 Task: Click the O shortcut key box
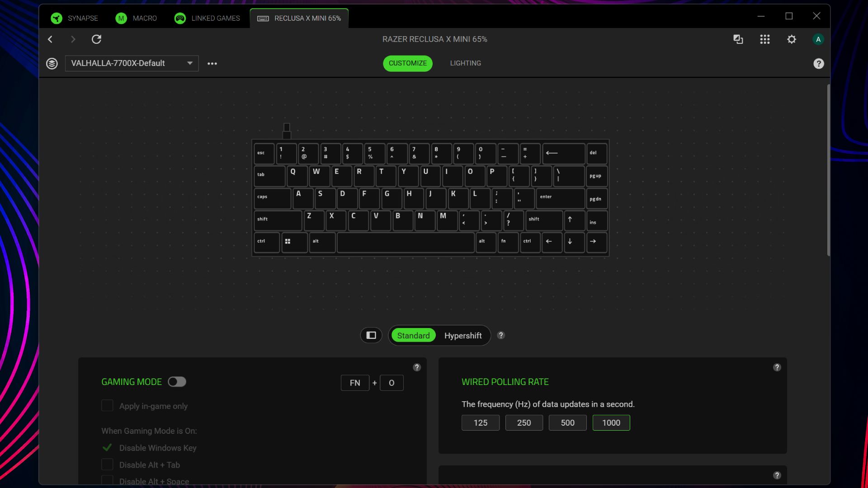click(392, 383)
